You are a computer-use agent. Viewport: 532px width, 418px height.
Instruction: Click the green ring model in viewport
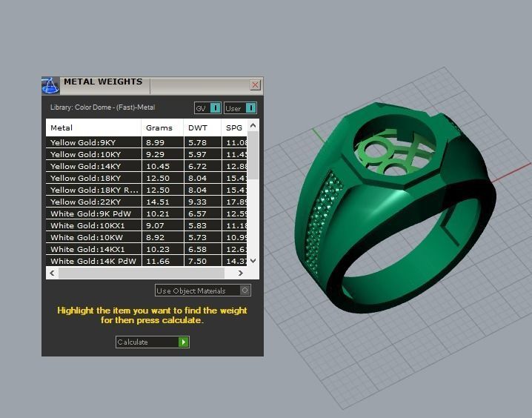point(395,207)
